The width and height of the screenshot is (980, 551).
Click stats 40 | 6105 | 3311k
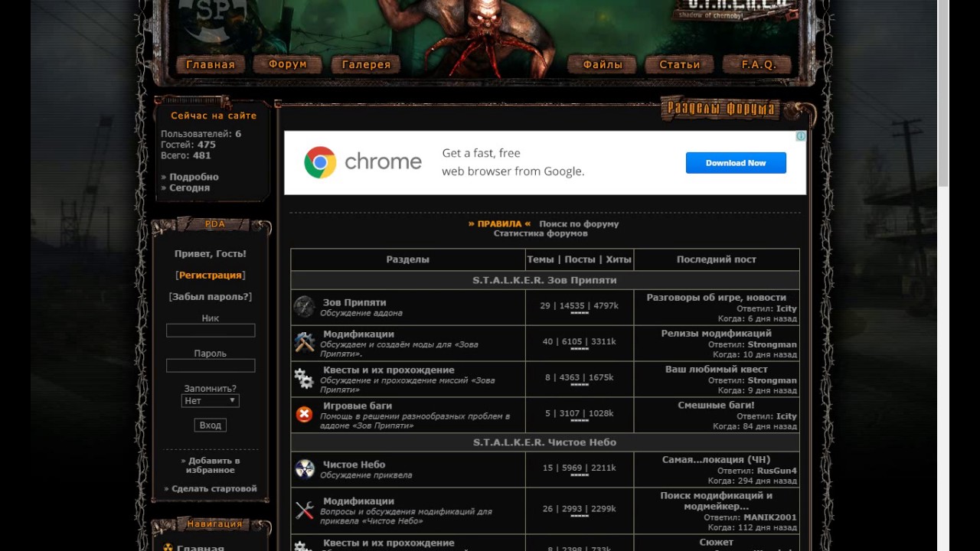(580, 341)
